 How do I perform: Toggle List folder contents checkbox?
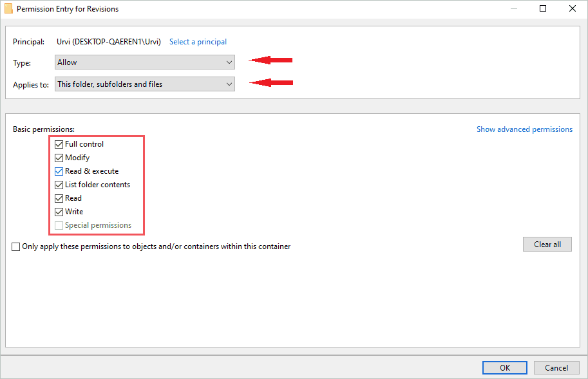(59, 185)
